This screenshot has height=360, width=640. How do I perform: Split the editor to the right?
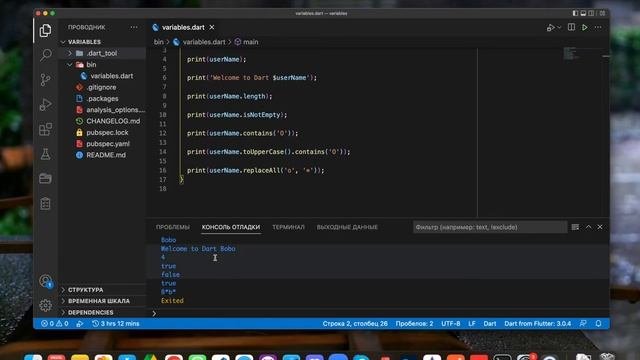[x=571, y=27]
